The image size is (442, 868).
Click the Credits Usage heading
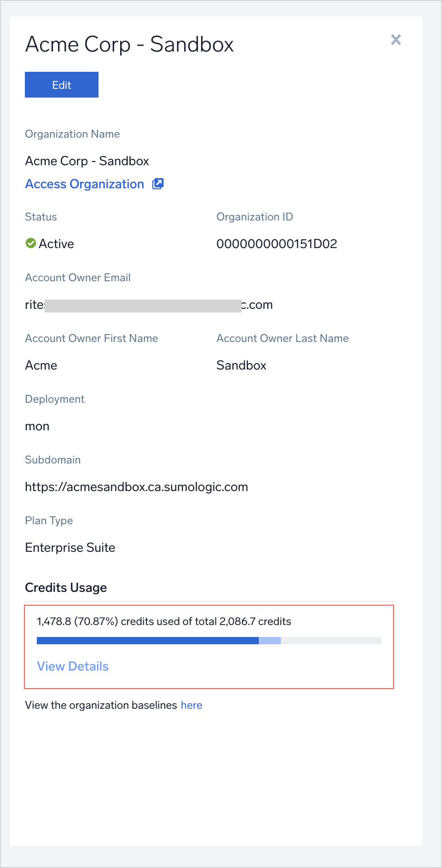66,588
